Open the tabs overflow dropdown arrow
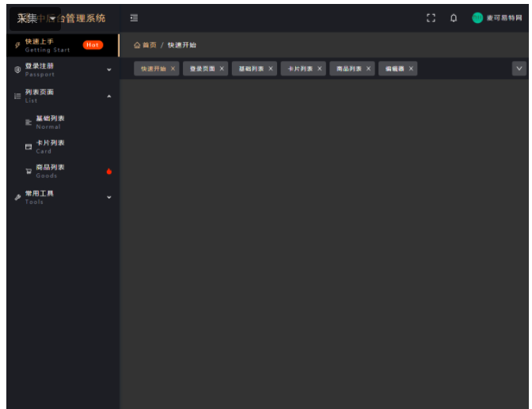 coord(519,69)
